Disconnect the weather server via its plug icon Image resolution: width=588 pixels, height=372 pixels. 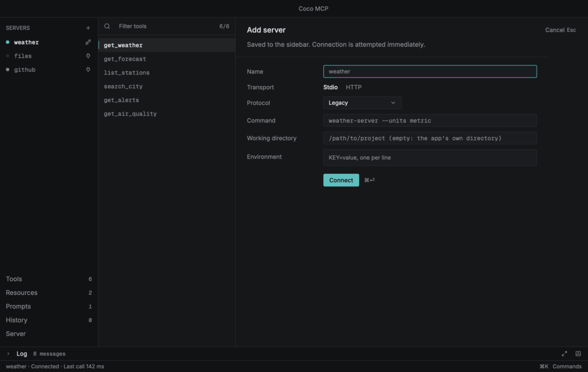88,42
